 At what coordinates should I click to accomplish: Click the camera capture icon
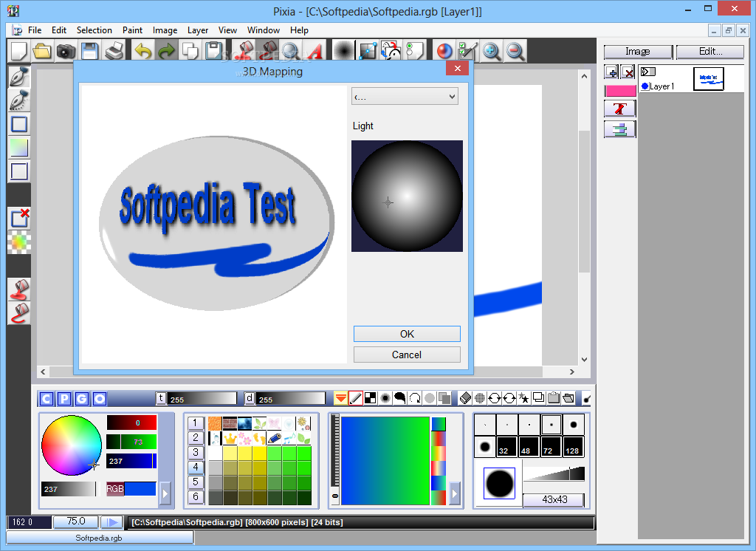coord(66,51)
